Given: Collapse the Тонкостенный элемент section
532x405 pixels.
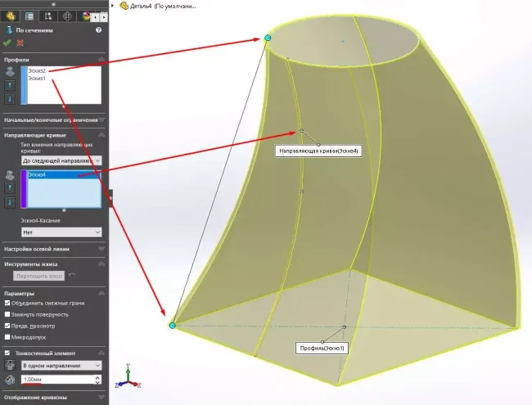Looking at the screenshot, I should pos(101,353).
